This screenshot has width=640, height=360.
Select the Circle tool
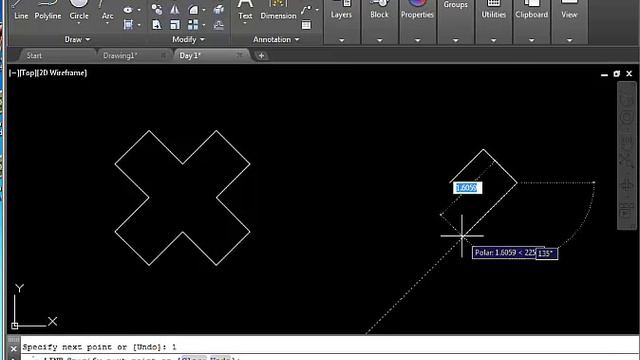coord(79,9)
